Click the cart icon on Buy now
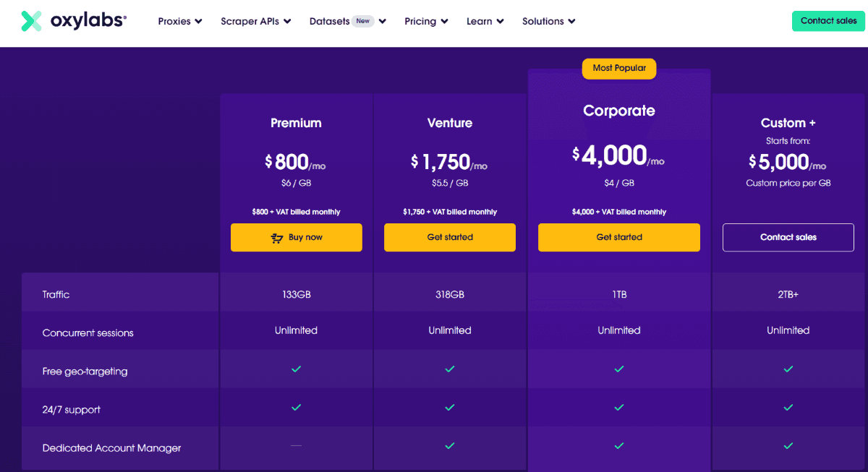The image size is (868, 472). coord(277,238)
